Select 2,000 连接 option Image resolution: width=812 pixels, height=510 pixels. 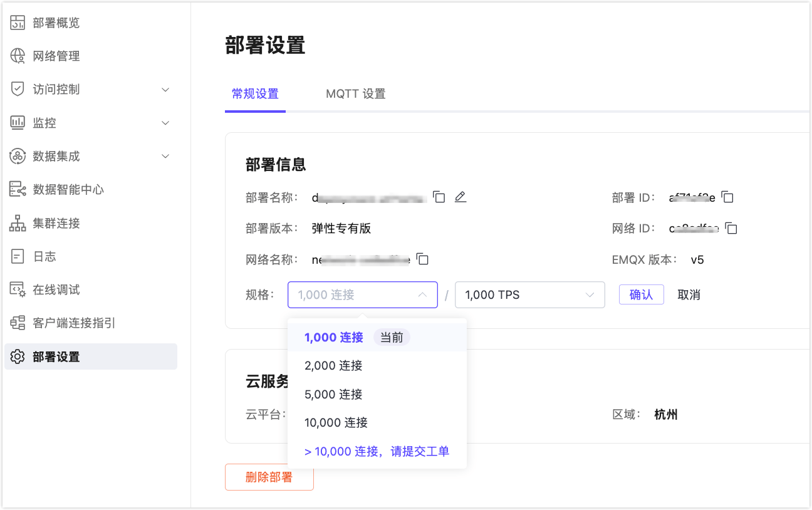click(x=377, y=366)
